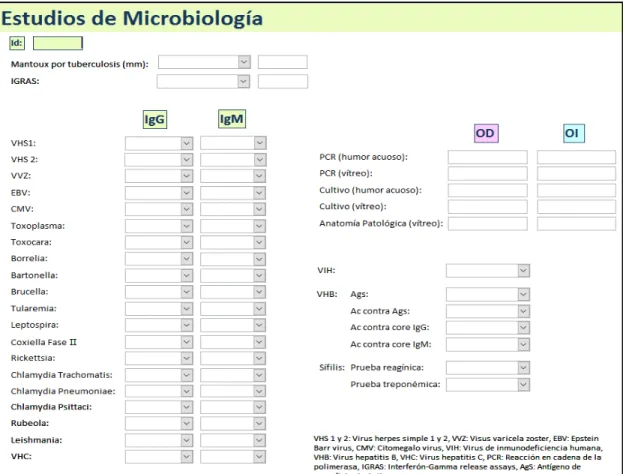The width and height of the screenshot is (623, 474).
Task: Open the EBV IgG dropdown
Action: [x=187, y=193]
